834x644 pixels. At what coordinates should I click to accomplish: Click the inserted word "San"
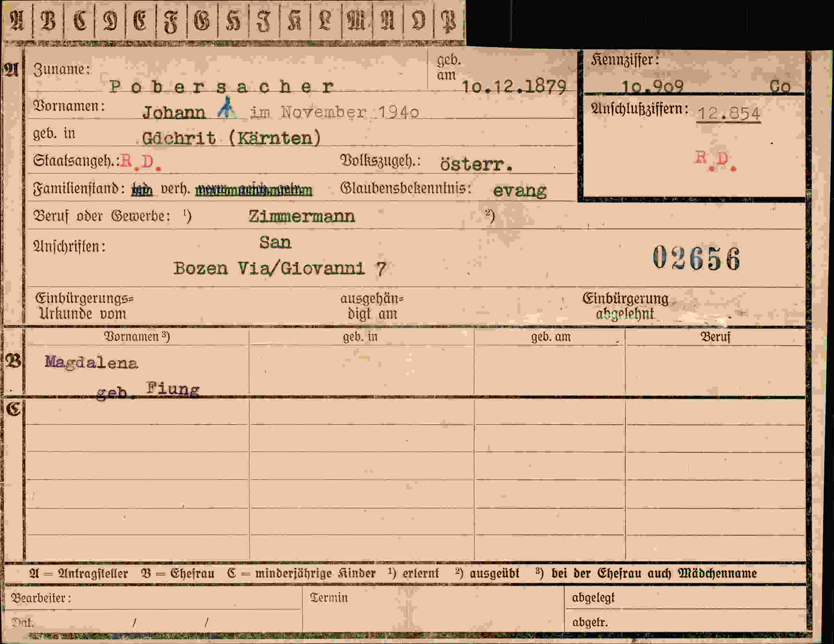pos(275,243)
